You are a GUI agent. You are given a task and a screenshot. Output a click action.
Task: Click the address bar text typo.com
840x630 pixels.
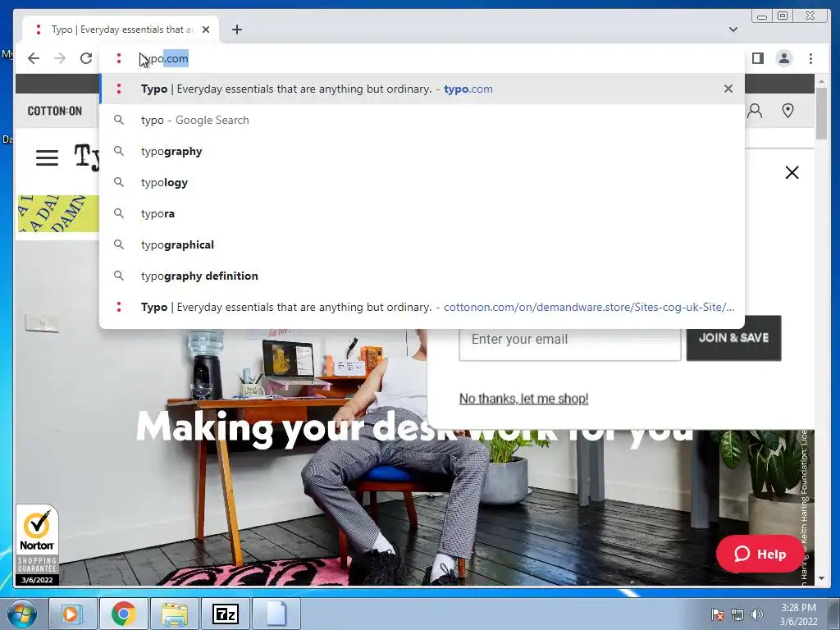click(164, 58)
